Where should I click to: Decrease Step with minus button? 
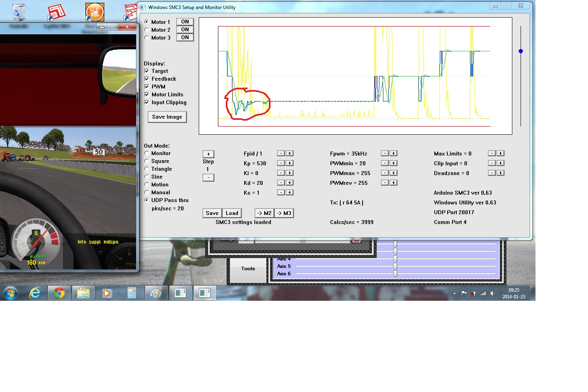208,177
